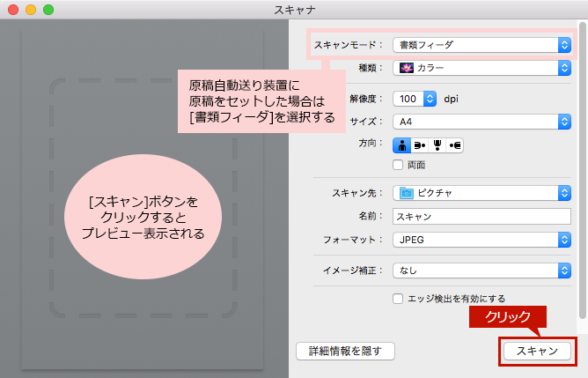Enable the 両面 duplex checkbox
The width and height of the screenshot is (588, 378).
click(x=398, y=165)
